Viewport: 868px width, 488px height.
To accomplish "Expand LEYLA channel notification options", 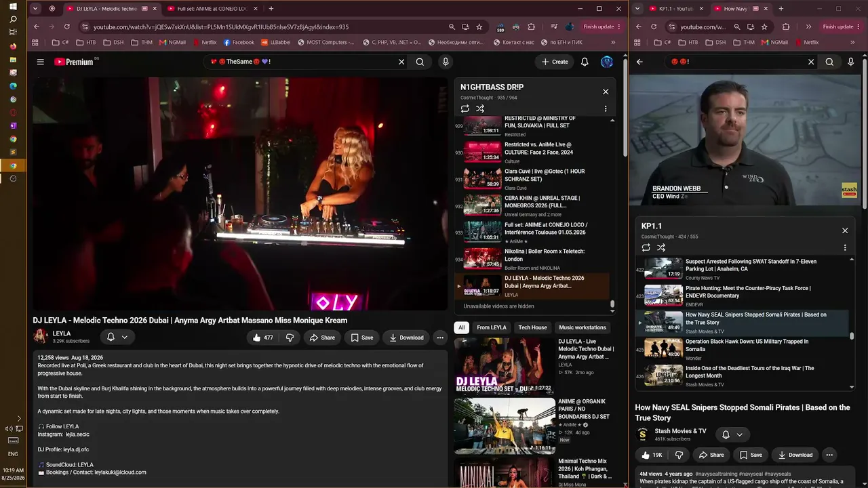I will pos(117,337).
